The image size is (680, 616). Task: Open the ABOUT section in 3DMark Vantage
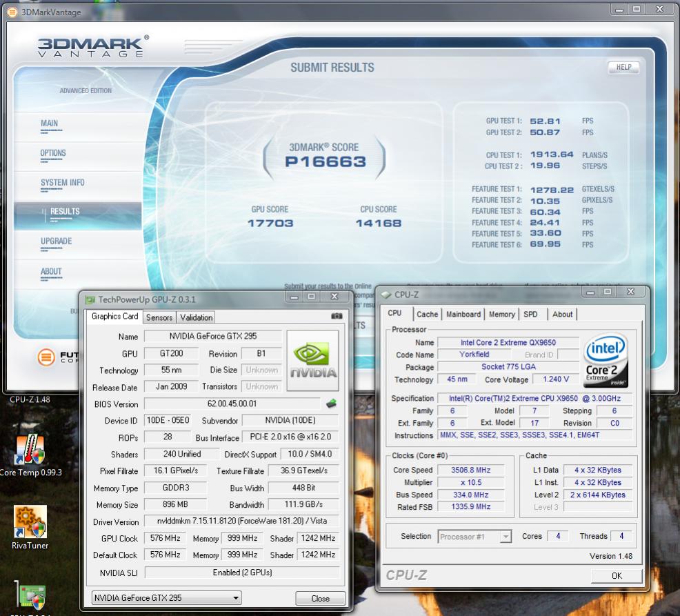(51, 272)
